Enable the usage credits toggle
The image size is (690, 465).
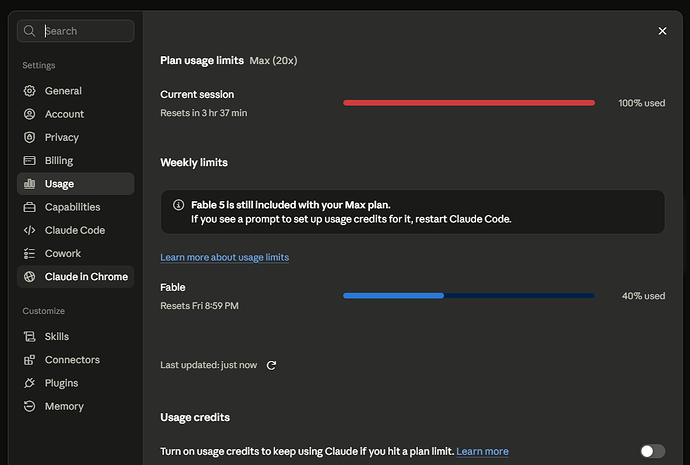pyautogui.click(x=653, y=451)
